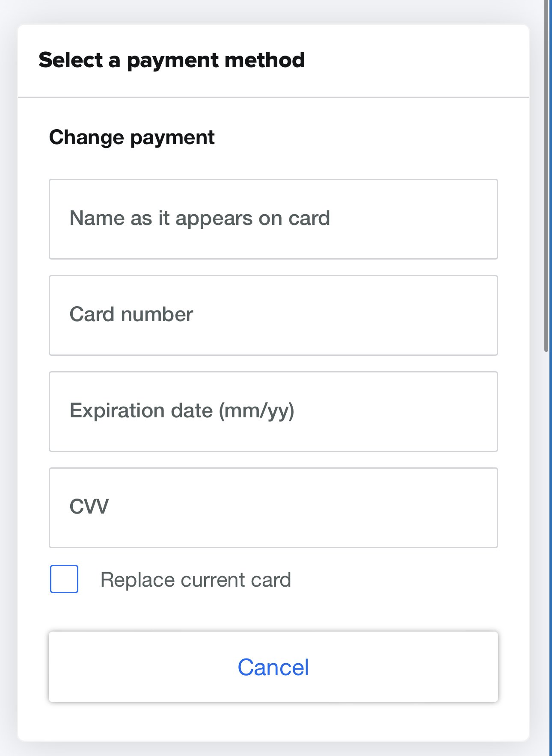Activate the card number entry area
552x756 pixels.
click(x=273, y=315)
